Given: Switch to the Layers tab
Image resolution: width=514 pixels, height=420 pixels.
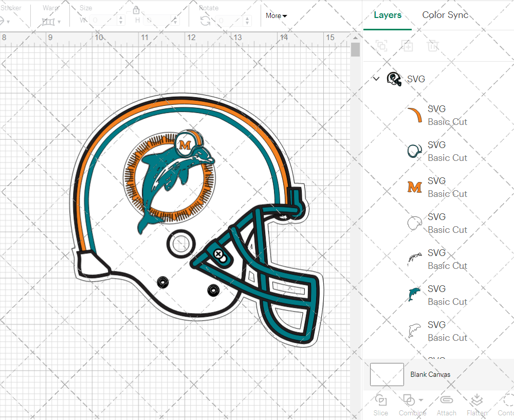Looking at the screenshot, I should coord(388,15).
